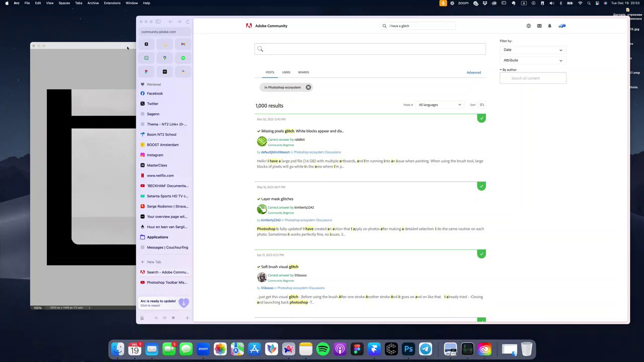Viewport: 644px width, 362px height.
Task: Open the Messages | Couchsurfing pinned tab
Action: [x=165, y=247]
